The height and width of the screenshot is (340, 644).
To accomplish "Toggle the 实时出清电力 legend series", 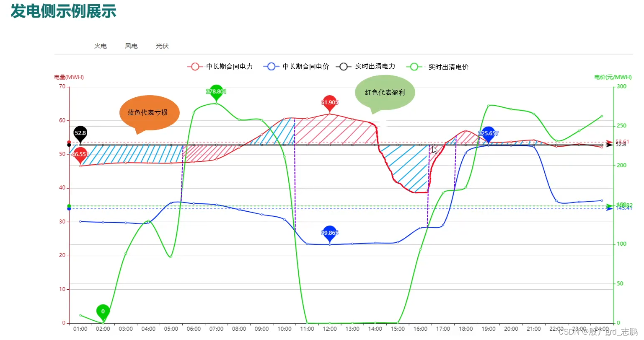I will point(366,66).
